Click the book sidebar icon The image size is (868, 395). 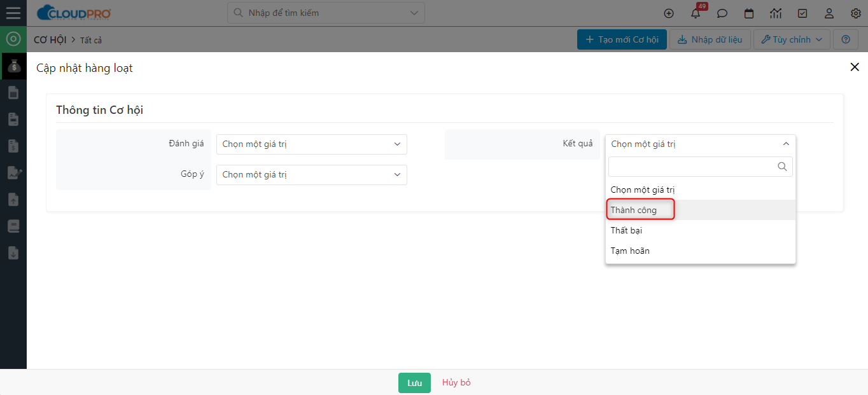pyautogui.click(x=13, y=226)
